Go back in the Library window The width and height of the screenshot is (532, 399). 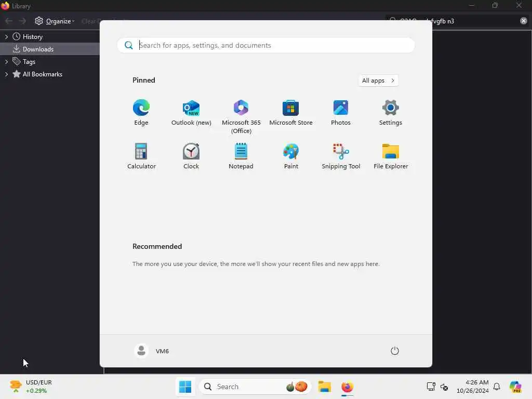point(9,21)
